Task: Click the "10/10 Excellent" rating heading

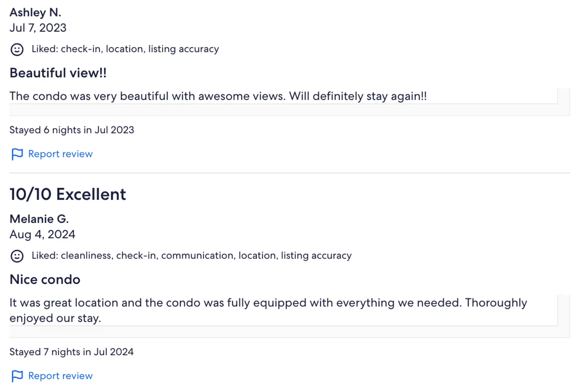Action: tap(68, 195)
